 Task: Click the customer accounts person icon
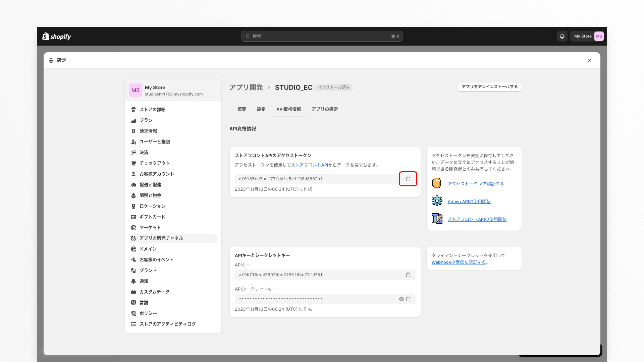(133, 174)
